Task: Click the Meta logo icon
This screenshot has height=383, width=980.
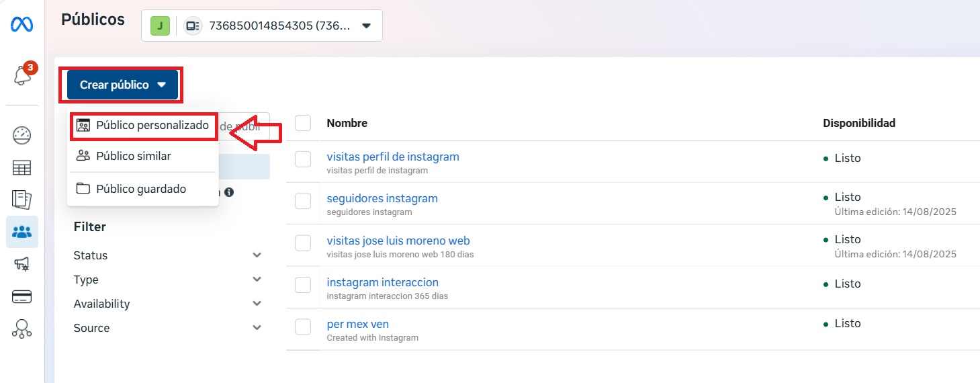Action: point(22,25)
